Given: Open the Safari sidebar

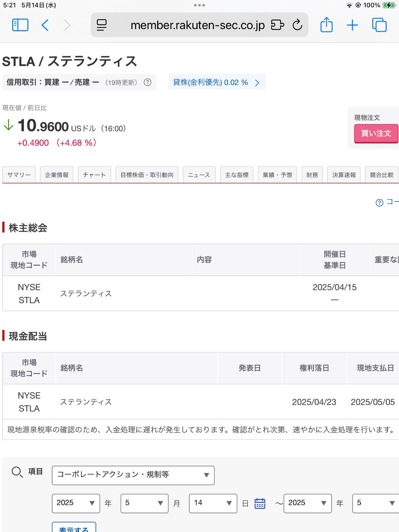Looking at the screenshot, I should [x=20, y=25].
